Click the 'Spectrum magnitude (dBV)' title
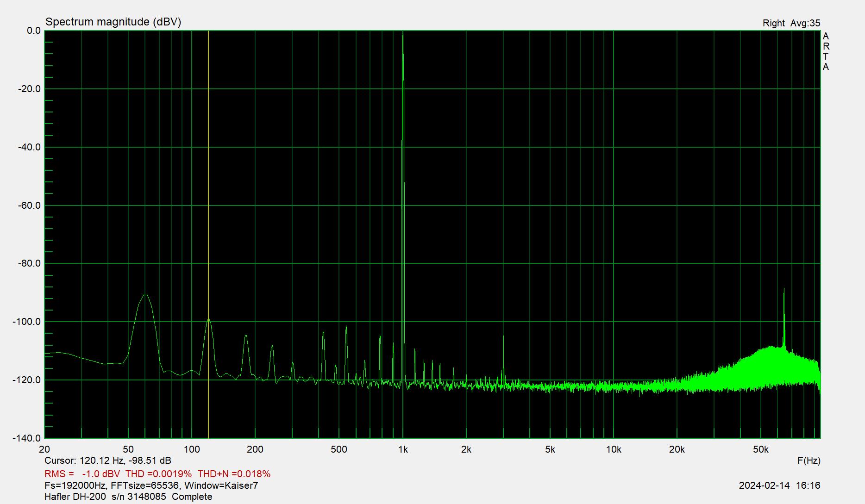The height and width of the screenshot is (504, 865). point(113,22)
